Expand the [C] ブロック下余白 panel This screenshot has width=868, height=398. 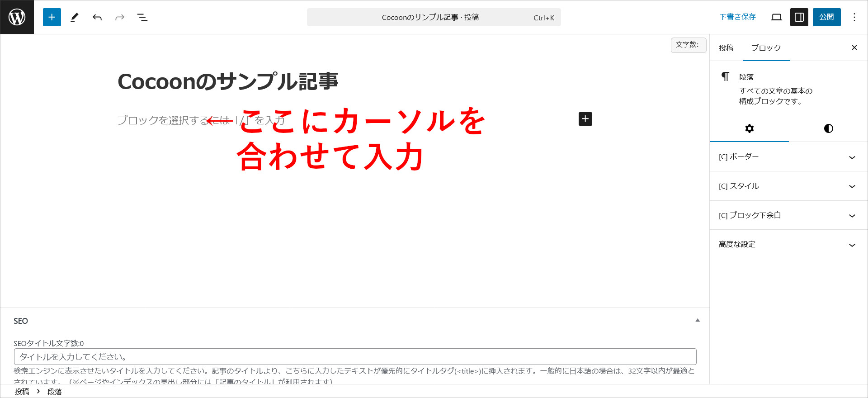coord(788,215)
